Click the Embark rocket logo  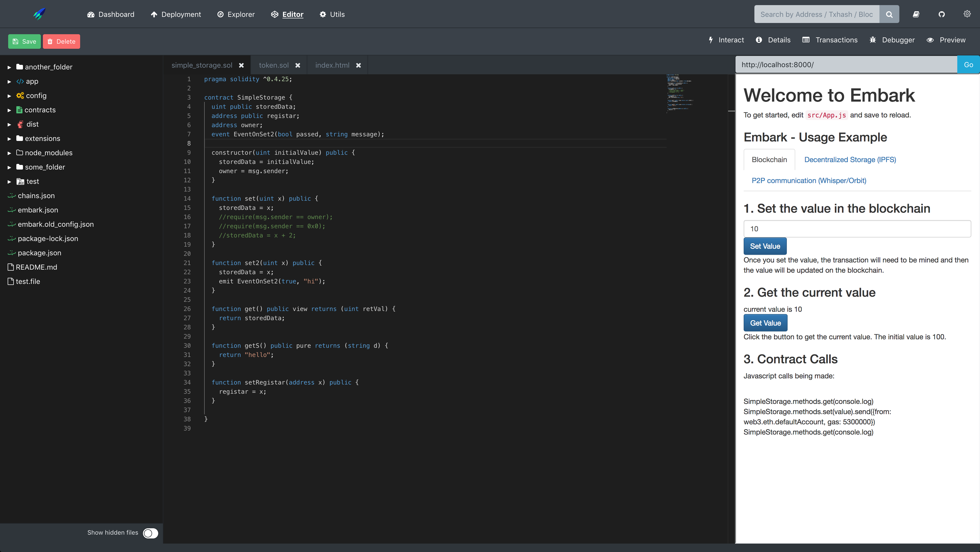pyautogui.click(x=39, y=14)
